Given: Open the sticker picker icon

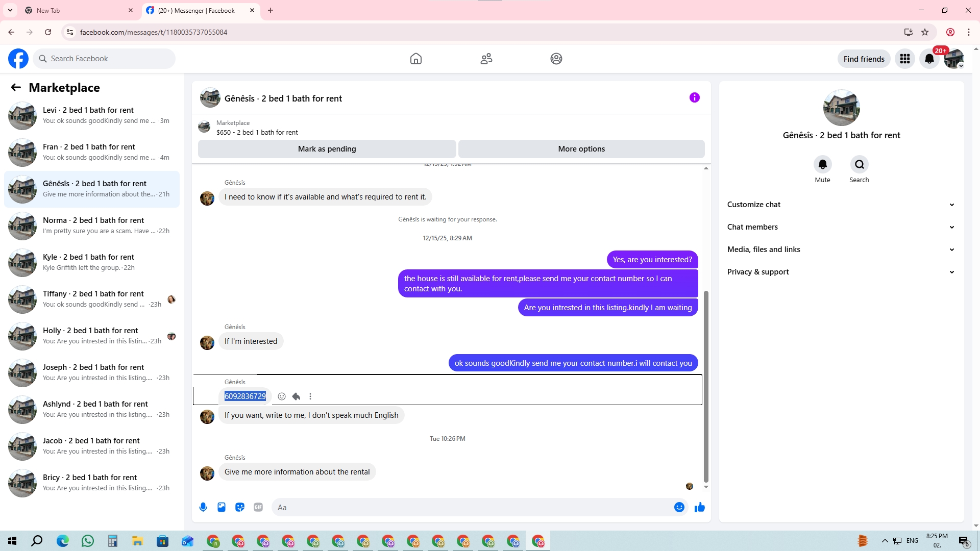Looking at the screenshot, I should (x=240, y=507).
